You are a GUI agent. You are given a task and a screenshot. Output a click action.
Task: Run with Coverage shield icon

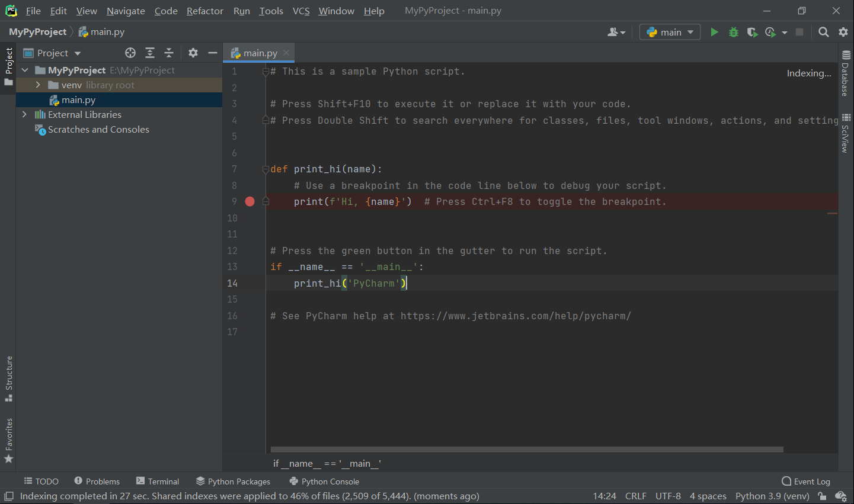(x=752, y=32)
